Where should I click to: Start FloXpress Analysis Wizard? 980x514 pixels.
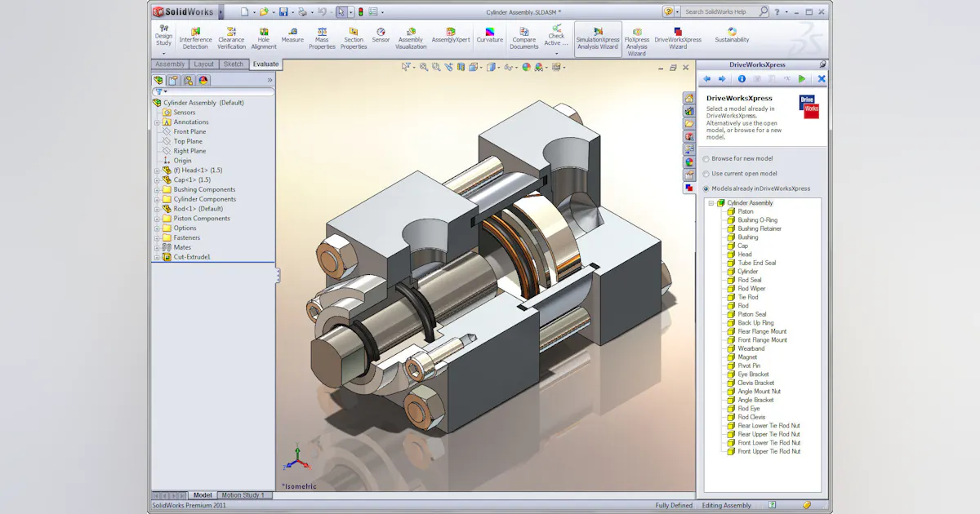tap(636, 42)
